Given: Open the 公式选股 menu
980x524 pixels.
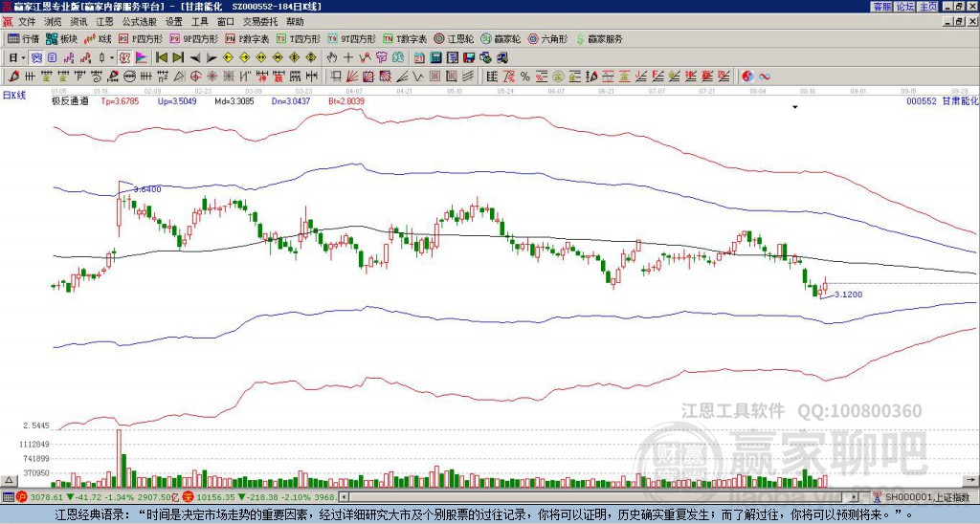Looking at the screenshot, I should pyautogui.click(x=139, y=22).
